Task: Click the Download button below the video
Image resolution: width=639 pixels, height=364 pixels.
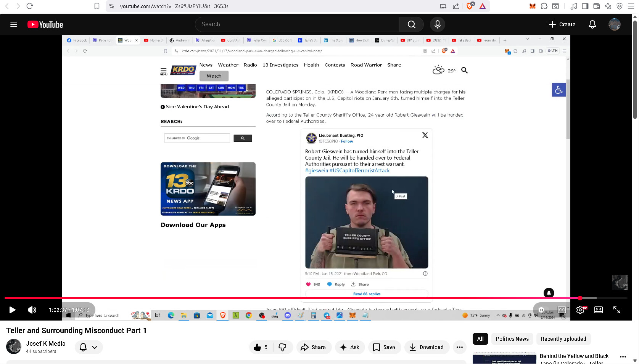Action: coord(426,347)
